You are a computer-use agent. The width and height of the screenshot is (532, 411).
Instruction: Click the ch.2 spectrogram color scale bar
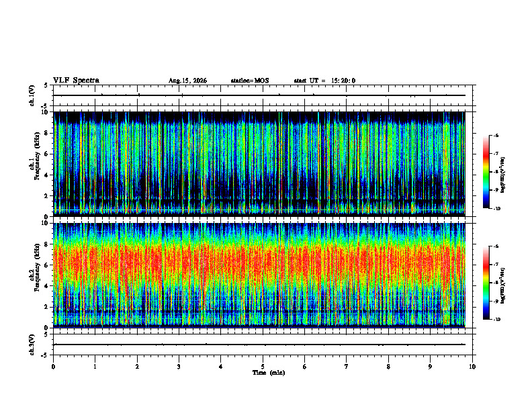point(486,283)
